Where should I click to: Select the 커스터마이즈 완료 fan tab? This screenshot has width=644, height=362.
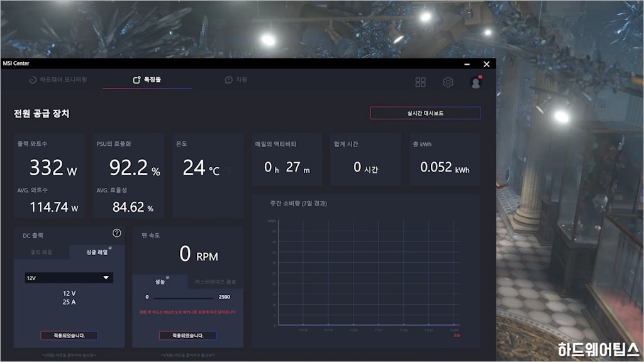coord(215,282)
